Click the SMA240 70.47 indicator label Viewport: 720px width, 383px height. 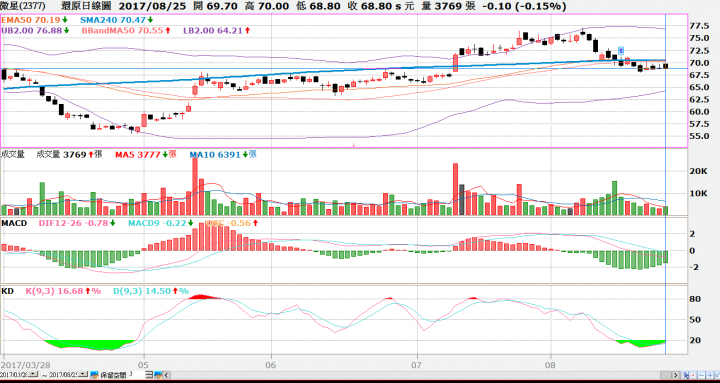(x=112, y=20)
